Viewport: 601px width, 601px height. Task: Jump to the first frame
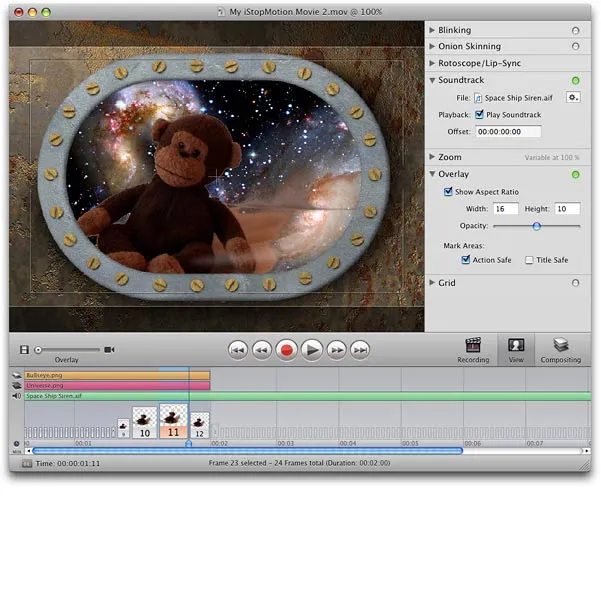[x=238, y=350]
